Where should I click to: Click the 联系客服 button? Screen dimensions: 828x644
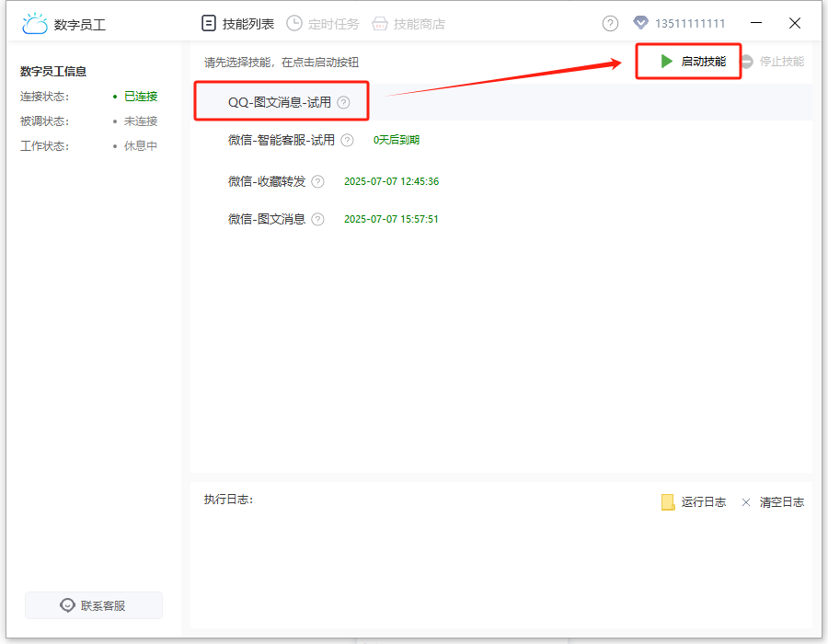(94, 605)
